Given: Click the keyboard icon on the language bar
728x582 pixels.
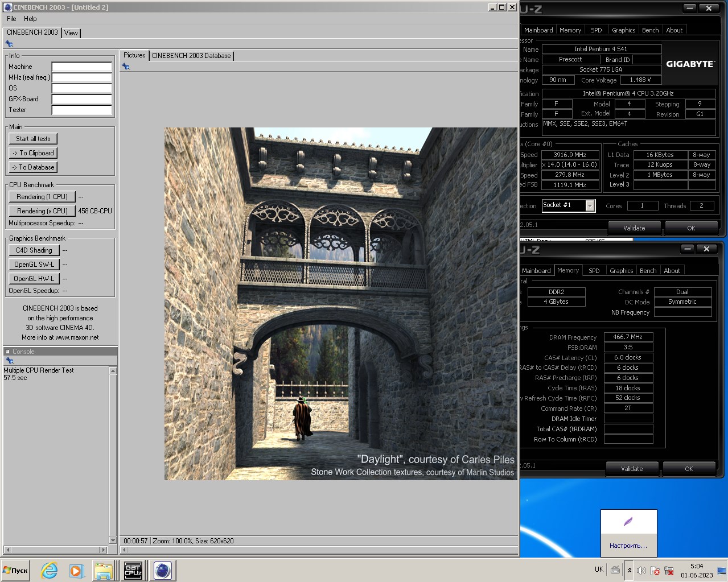Looking at the screenshot, I should 615,569.
